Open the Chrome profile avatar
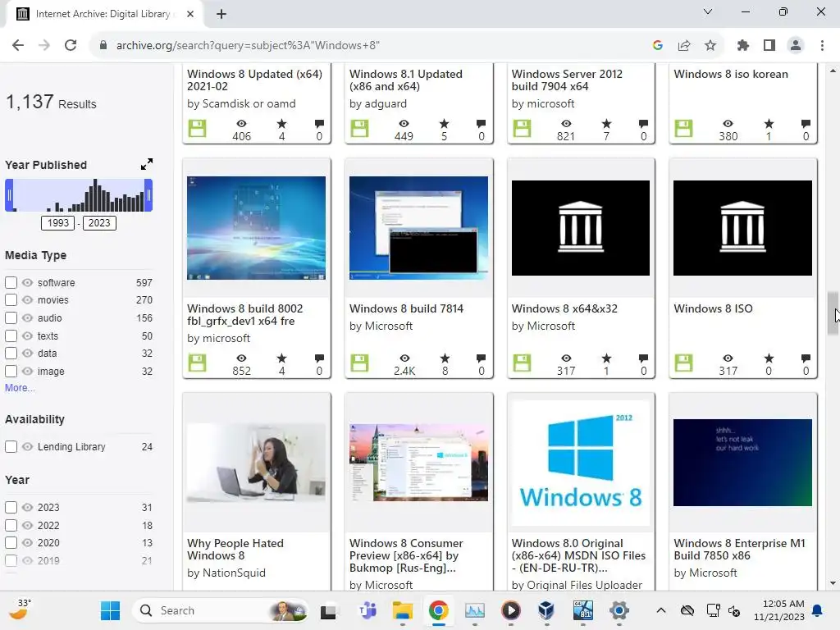 pos(796,46)
